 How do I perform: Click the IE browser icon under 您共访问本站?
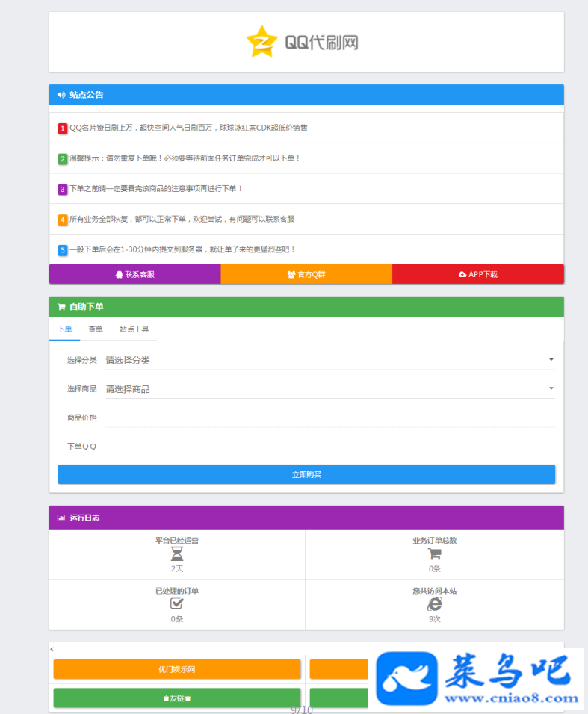pyautogui.click(x=435, y=604)
